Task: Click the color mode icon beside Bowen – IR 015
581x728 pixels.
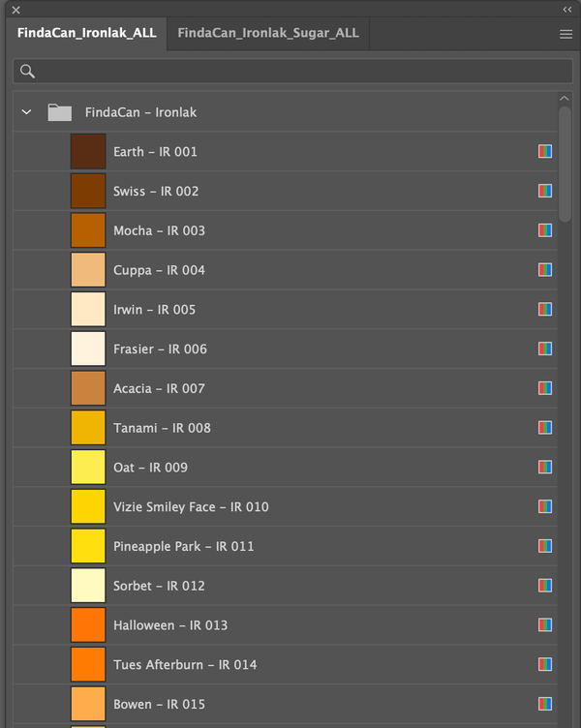Action: [545, 704]
